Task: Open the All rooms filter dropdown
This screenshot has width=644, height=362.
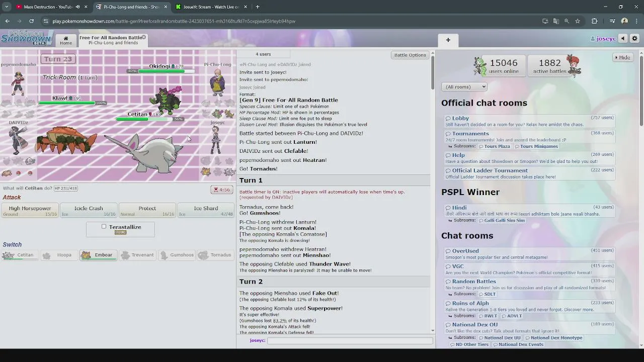Action: pyautogui.click(x=464, y=86)
